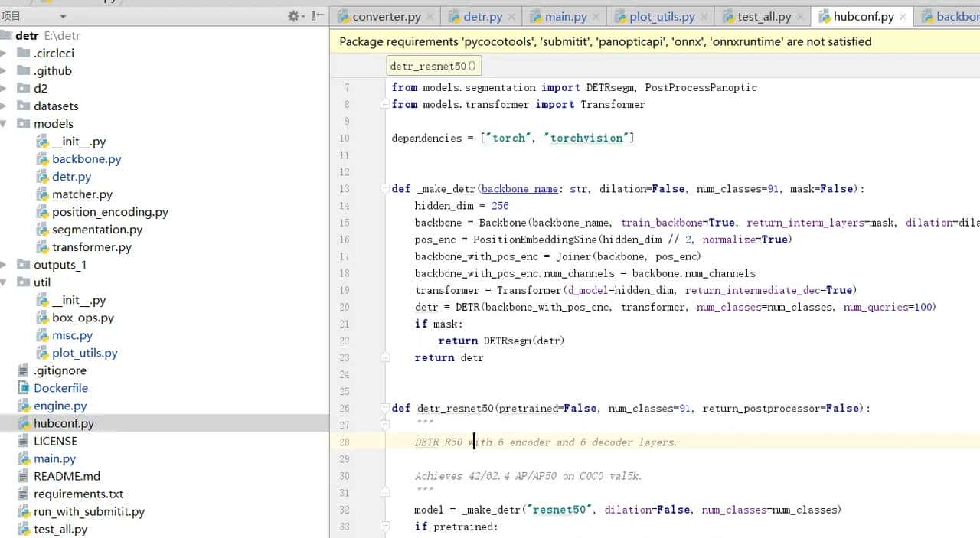
Task: Click the hide project panel icon
Action: tap(318, 16)
